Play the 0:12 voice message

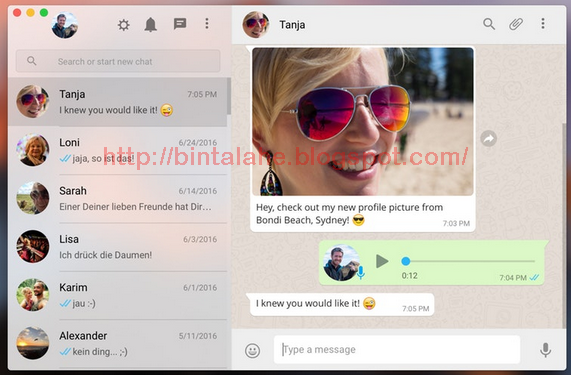pyautogui.click(x=382, y=261)
